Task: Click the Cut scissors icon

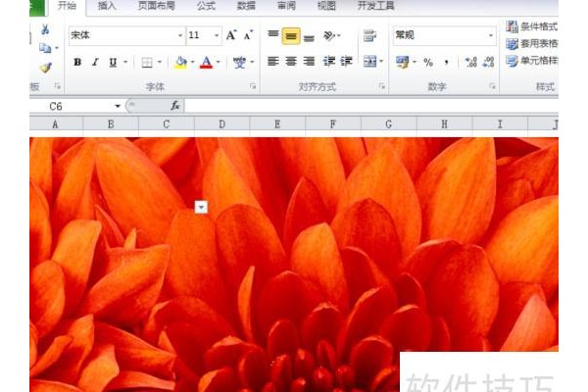Action: (45, 29)
